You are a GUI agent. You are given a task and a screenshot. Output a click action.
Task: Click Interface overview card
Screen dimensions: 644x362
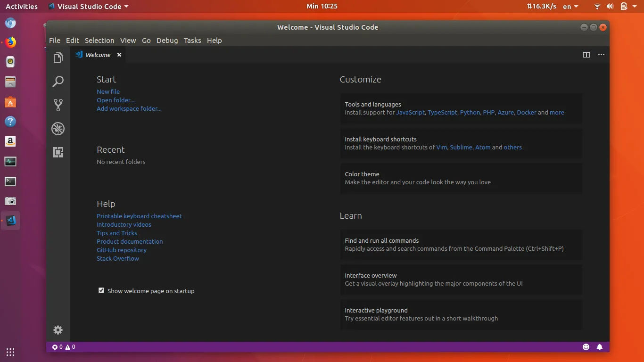pyautogui.click(x=461, y=280)
